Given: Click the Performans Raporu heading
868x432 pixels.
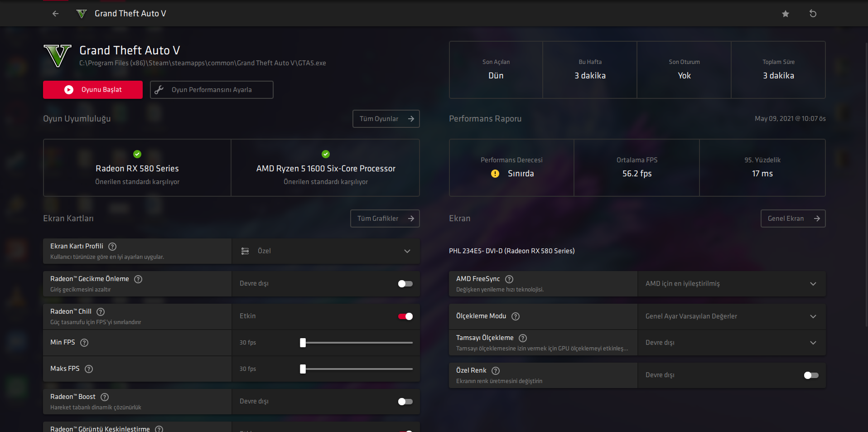Looking at the screenshot, I should (x=485, y=119).
